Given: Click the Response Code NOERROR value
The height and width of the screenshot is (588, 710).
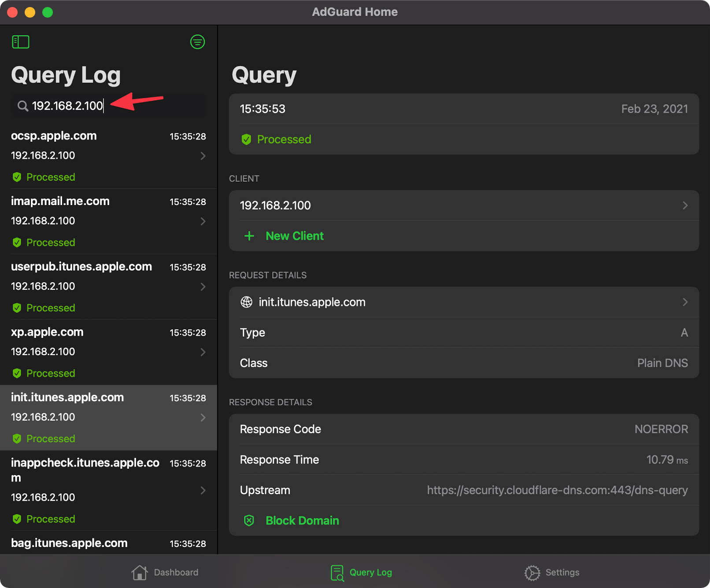Looking at the screenshot, I should [661, 429].
